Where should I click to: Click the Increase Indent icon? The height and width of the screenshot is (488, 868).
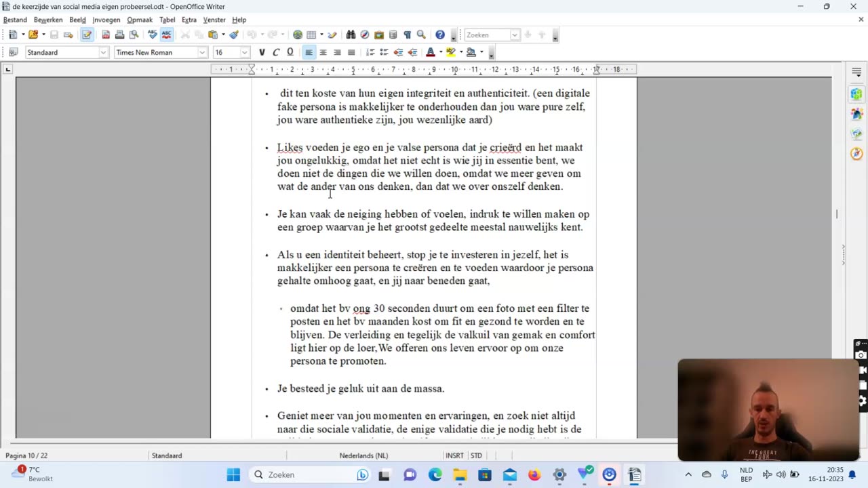412,52
